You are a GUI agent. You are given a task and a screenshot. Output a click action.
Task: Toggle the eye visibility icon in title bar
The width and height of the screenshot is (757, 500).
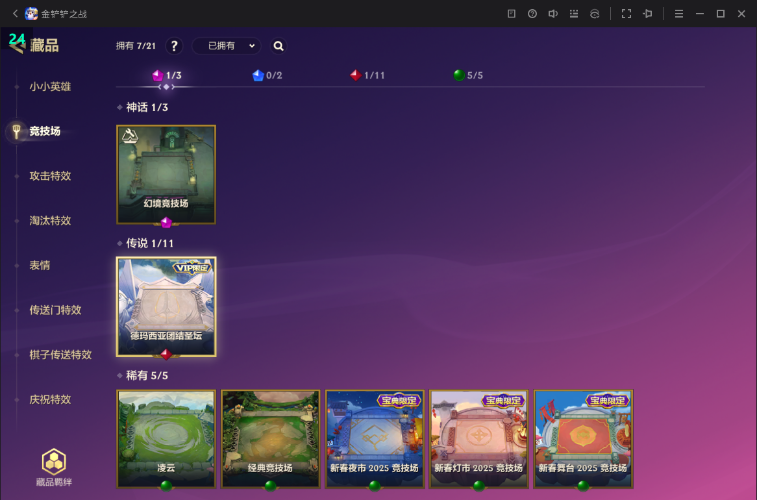(594, 14)
